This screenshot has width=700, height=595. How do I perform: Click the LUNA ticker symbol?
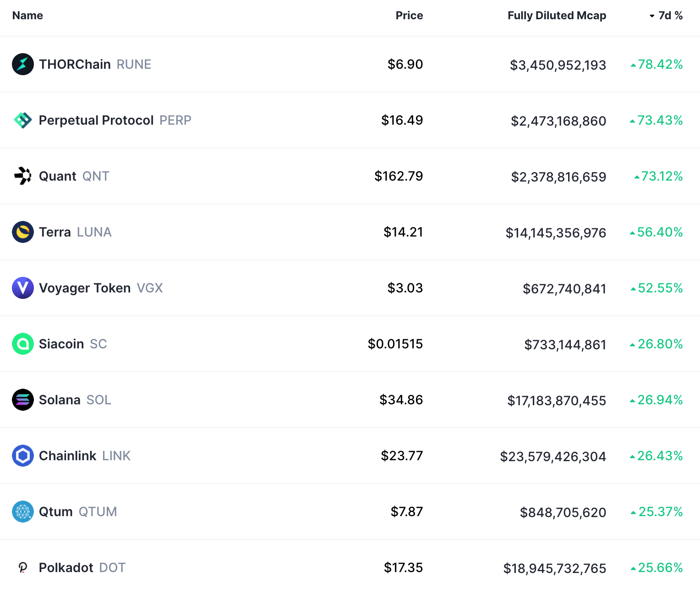point(94,232)
